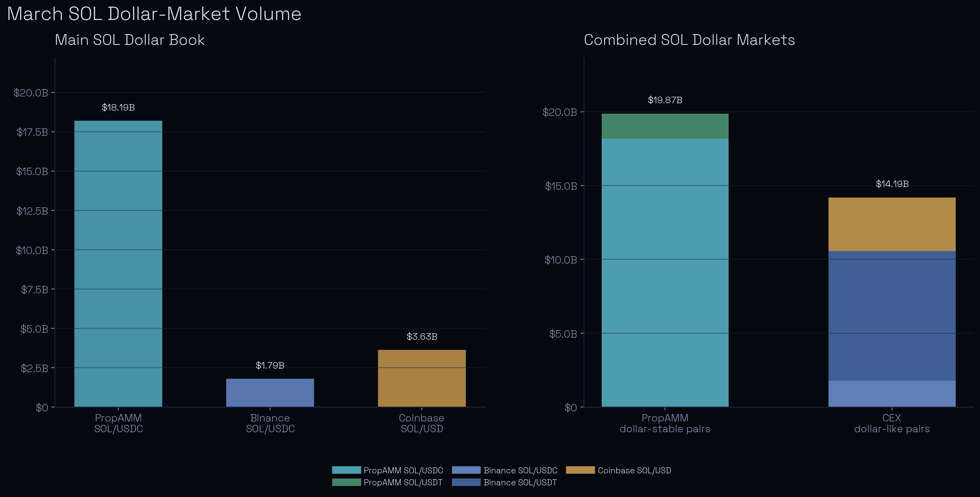The width and height of the screenshot is (980, 497).
Task: Click the Coinbase SOL/USD bar in main book chart
Action: (x=422, y=378)
